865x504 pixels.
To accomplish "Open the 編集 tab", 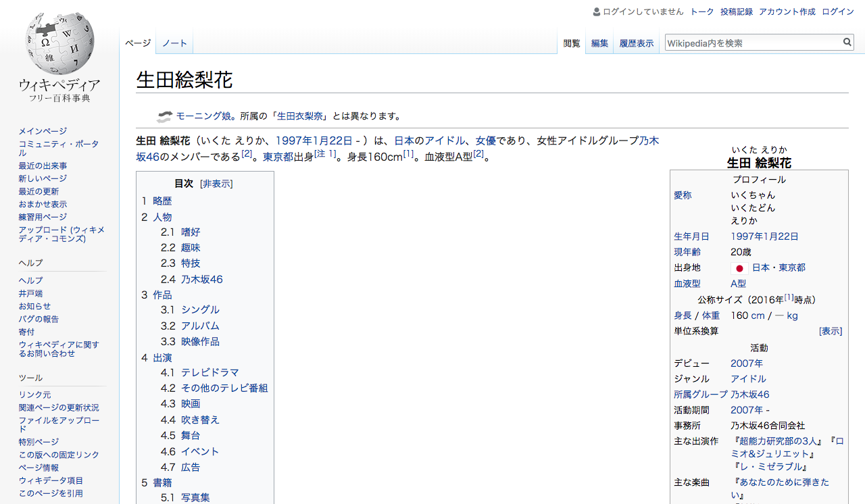I will click(600, 43).
